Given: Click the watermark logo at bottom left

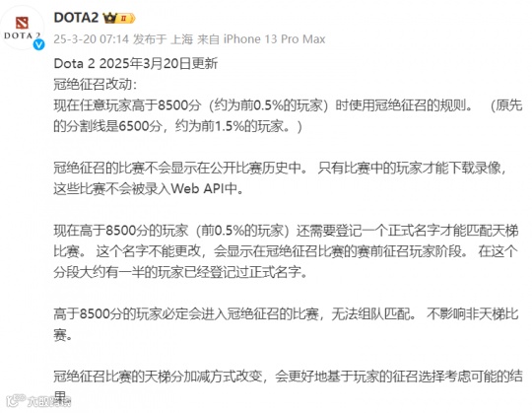Looking at the screenshot, I should [38, 401].
